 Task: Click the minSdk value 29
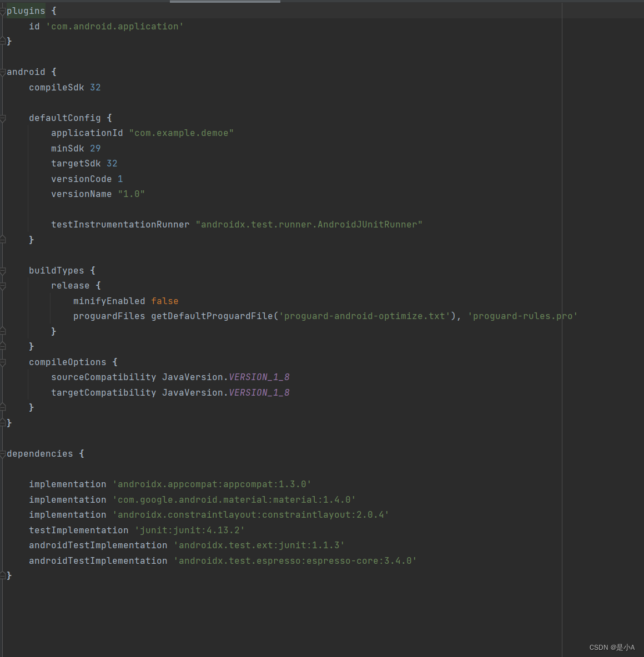[95, 148]
